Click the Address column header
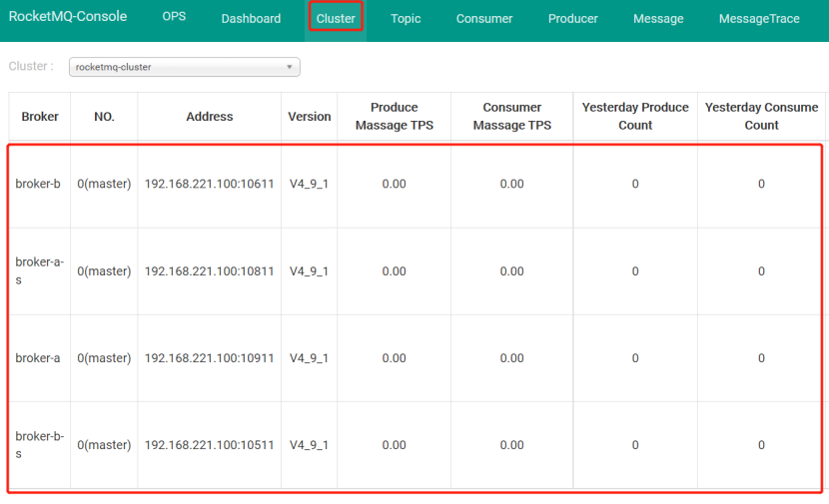 210,116
